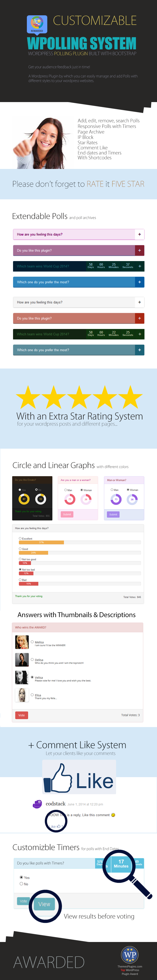Click the WP plugin award badge

point(130,954)
